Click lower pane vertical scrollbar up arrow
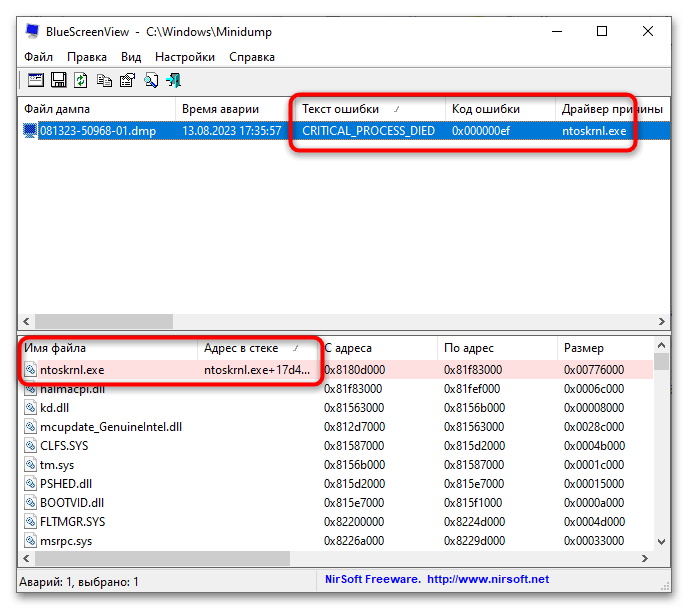Viewport: 688px width, 609px height. [x=661, y=345]
